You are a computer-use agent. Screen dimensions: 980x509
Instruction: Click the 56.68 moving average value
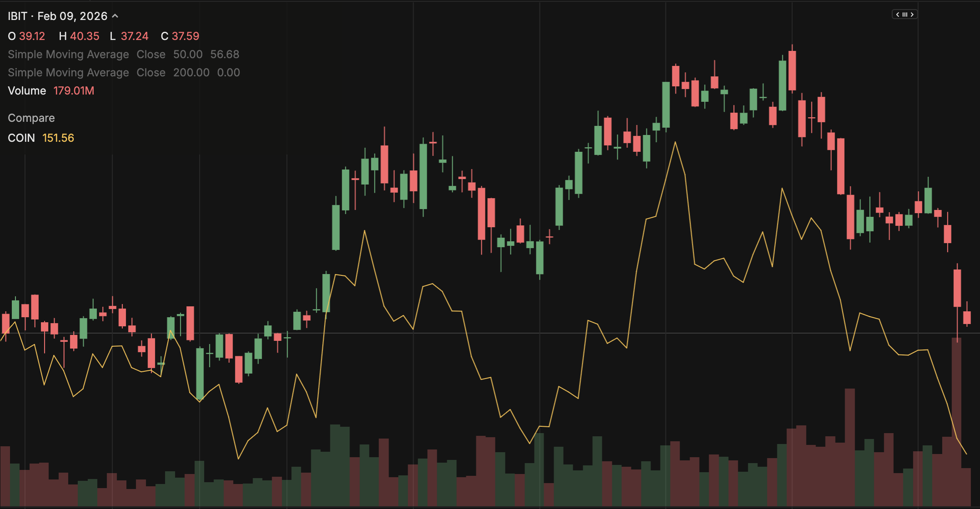[x=225, y=55]
